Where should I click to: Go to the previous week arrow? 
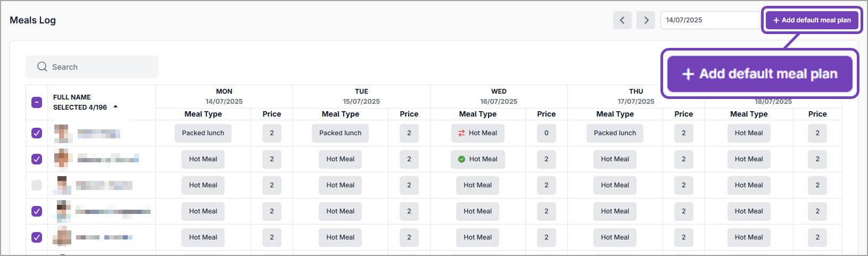coord(622,20)
